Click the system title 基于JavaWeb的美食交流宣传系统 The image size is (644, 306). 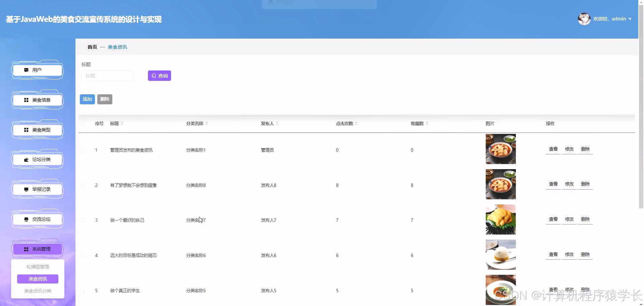click(84, 19)
